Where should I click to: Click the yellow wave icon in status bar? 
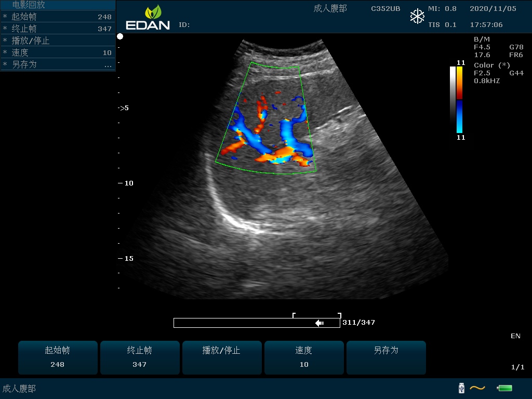point(477,388)
